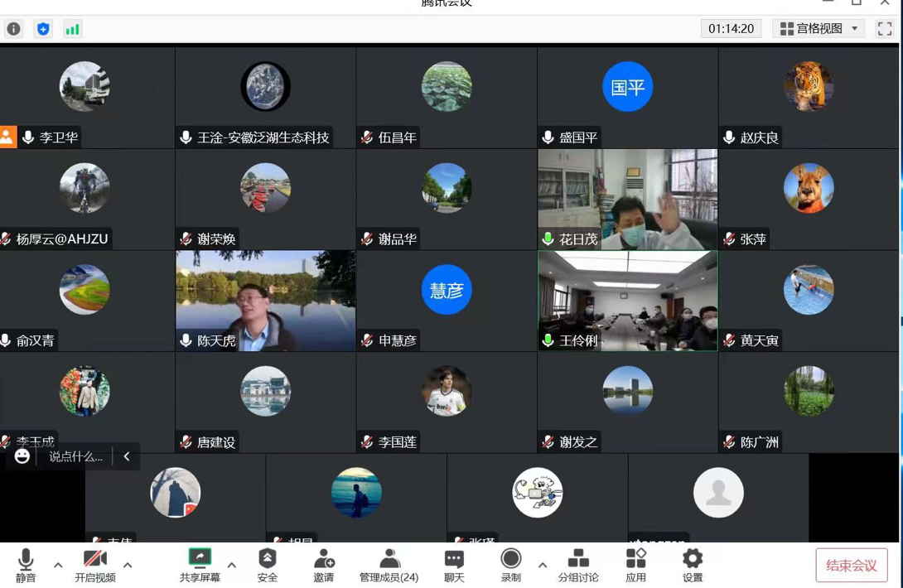This screenshot has height=588, width=903.
Task: Check the network signal strength icon
Action: (x=73, y=29)
